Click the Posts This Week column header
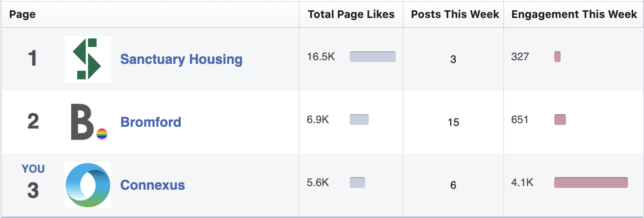 coord(455,14)
